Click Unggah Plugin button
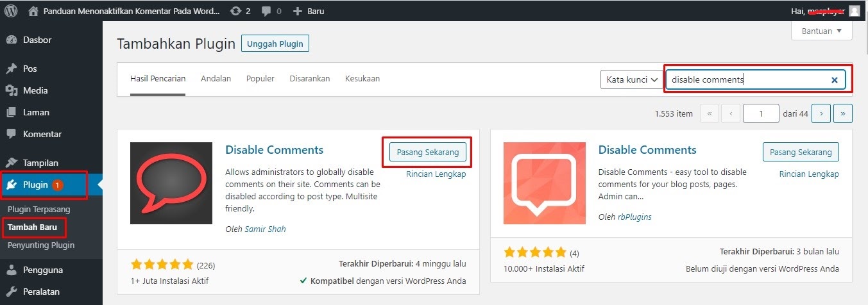This screenshot has height=305, width=868. 275,44
